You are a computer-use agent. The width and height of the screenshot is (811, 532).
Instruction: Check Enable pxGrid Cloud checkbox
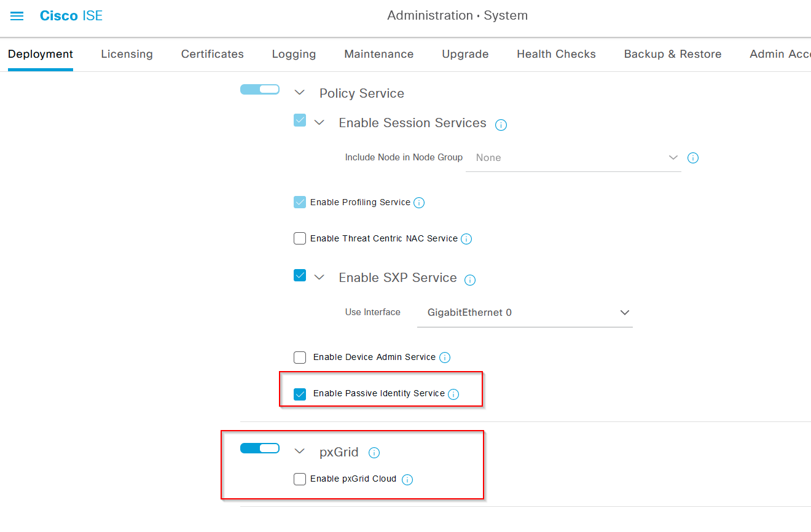point(300,479)
